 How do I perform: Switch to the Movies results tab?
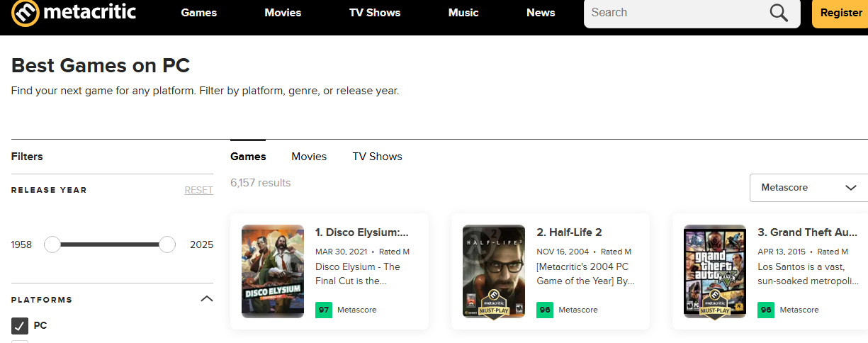click(x=309, y=157)
